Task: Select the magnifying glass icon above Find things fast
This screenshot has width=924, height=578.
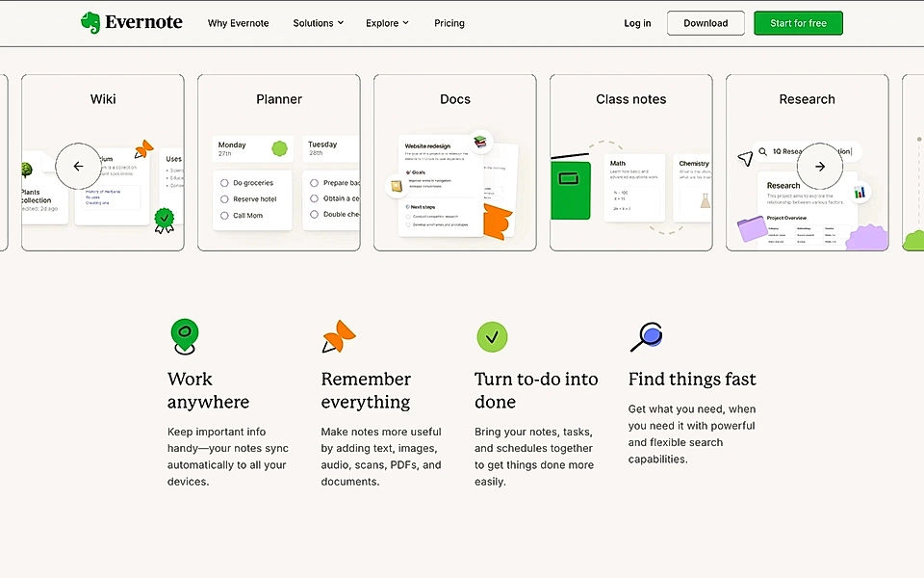Action: tap(647, 336)
